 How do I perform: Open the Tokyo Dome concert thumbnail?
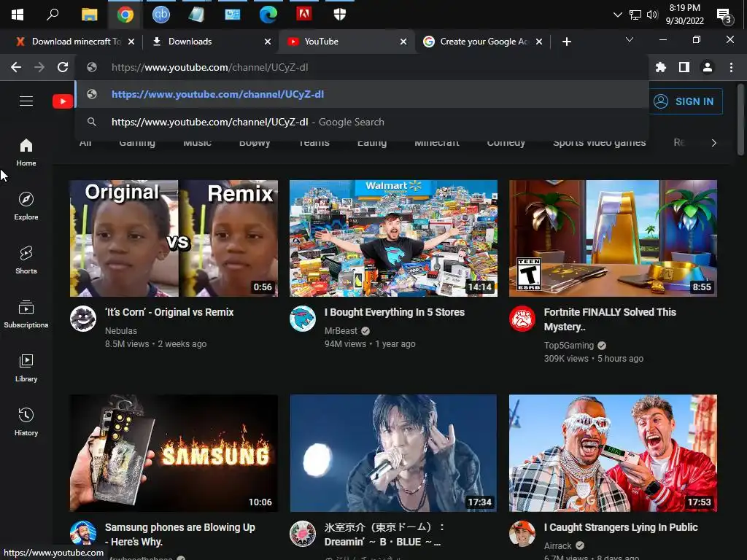[393, 453]
